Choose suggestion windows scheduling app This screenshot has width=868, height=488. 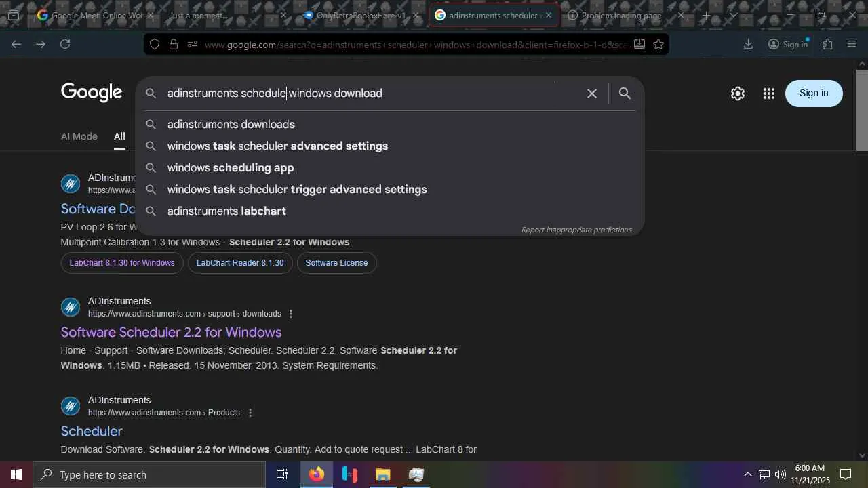[390, 167]
